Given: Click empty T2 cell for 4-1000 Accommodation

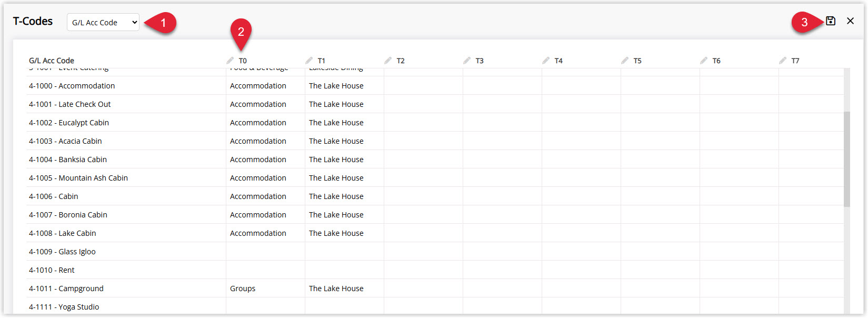Looking at the screenshot, I should tap(423, 86).
